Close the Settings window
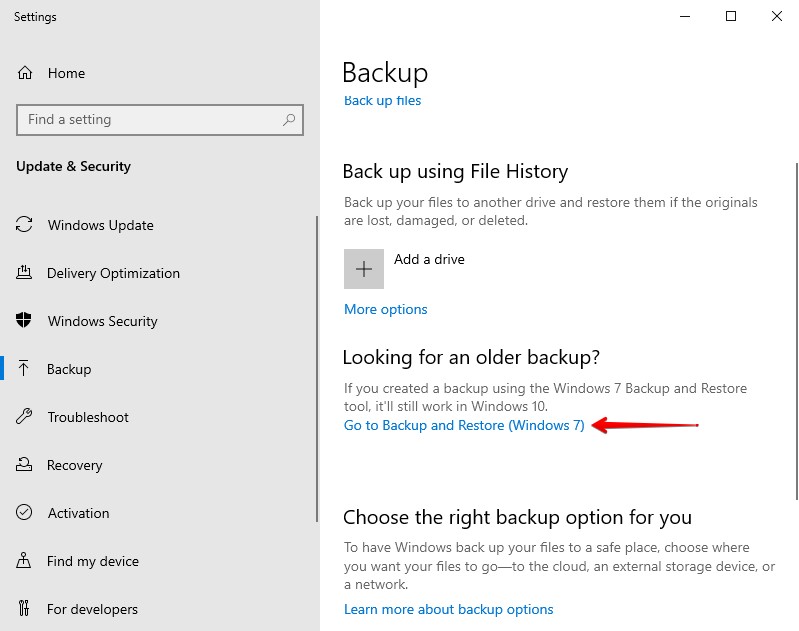Viewport: 799px width, 631px height. 777,16
